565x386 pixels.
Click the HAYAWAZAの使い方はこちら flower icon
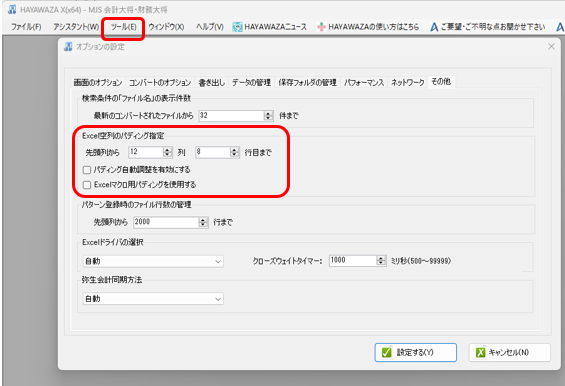(x=321, y=27)
